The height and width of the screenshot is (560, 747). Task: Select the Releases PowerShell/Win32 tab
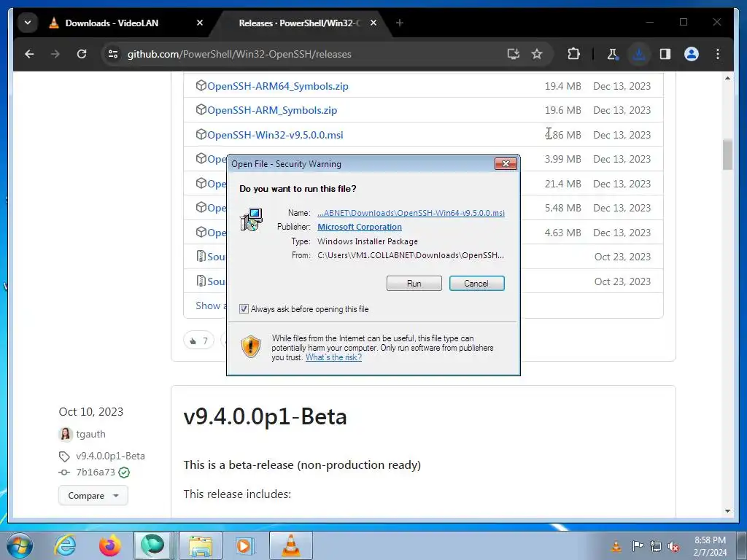tap(299, 23)
